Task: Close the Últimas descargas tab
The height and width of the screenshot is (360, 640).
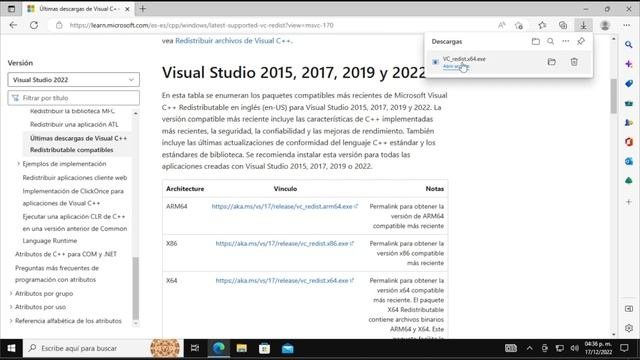Action: (127, 9)
